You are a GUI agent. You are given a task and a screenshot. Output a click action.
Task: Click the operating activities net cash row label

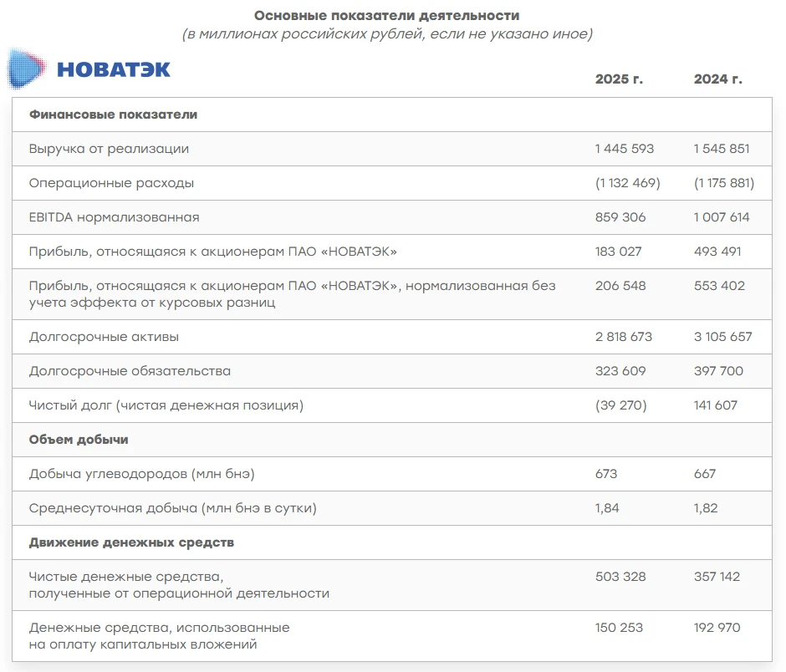pyautogui.click(x=179, y=585)
